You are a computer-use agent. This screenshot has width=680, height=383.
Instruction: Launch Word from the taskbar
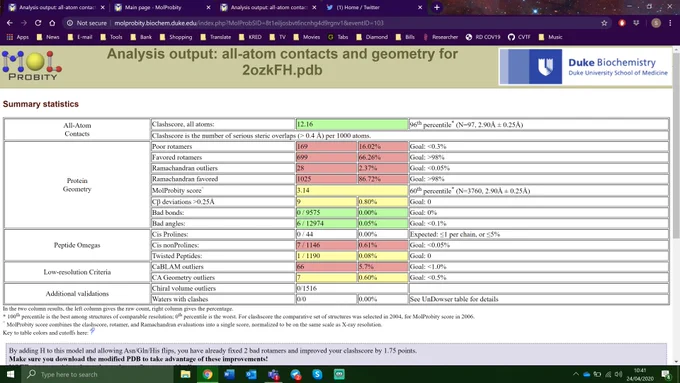(x=229, y=374)
